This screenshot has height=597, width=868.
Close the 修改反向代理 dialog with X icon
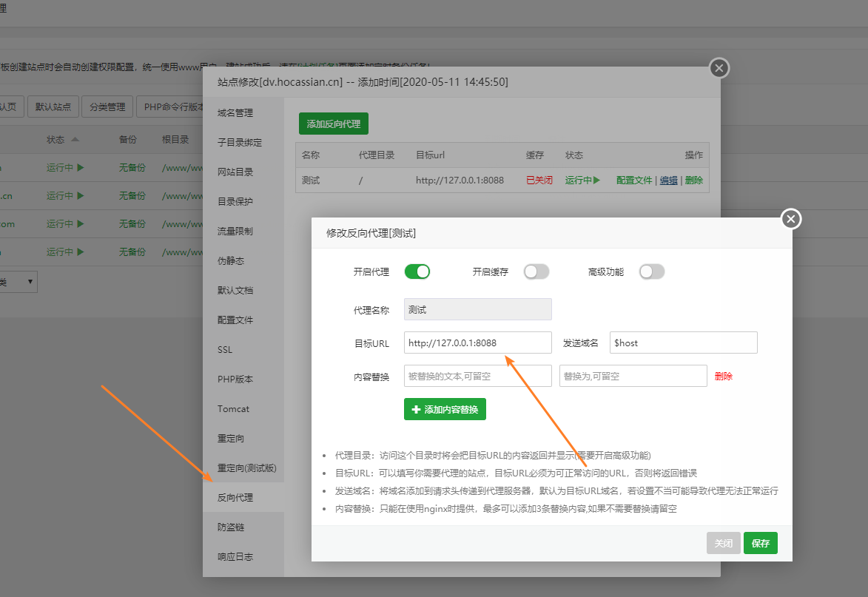(x=791, y=219)
